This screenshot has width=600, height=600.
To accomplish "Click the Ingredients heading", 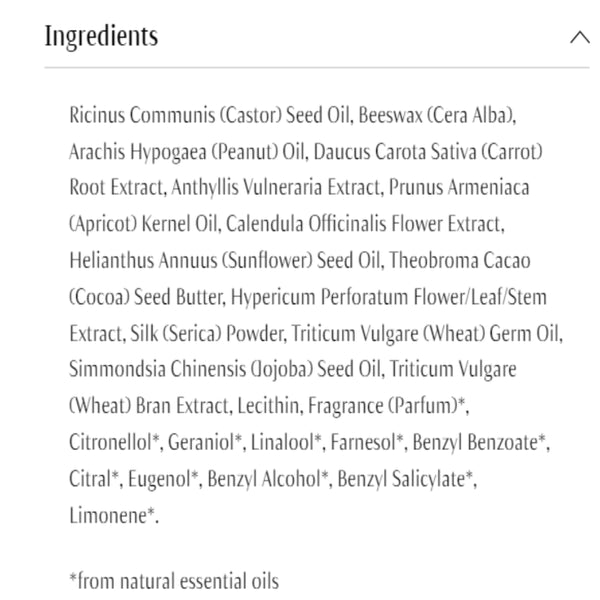I will pos(101,37).
